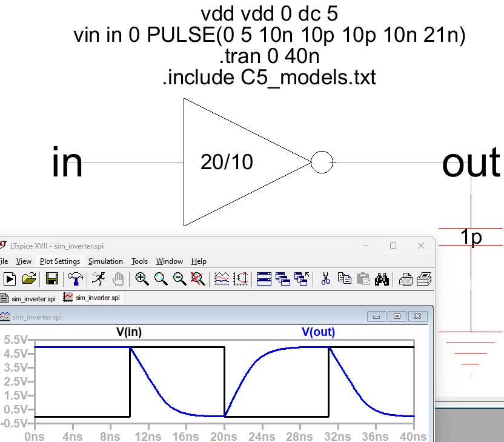Click the binoculars find icon
Image resolution: width=504 pixels, height=442 pixels.
pyautogui.click(x=382, y=279)
